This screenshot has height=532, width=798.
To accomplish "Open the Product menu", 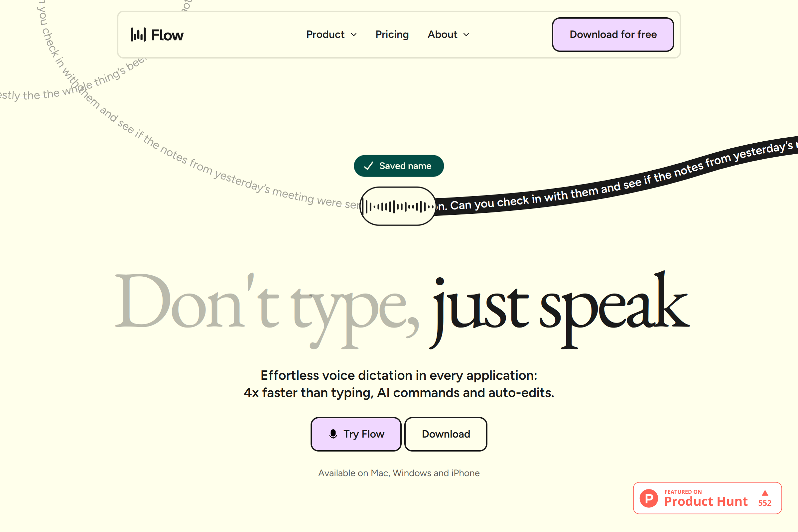I will [325, 35].
